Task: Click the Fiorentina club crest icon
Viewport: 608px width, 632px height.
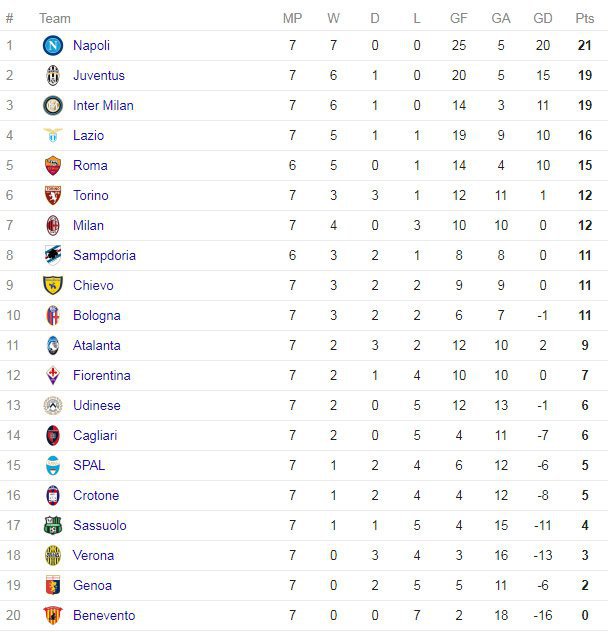Action: click(53, 375)
